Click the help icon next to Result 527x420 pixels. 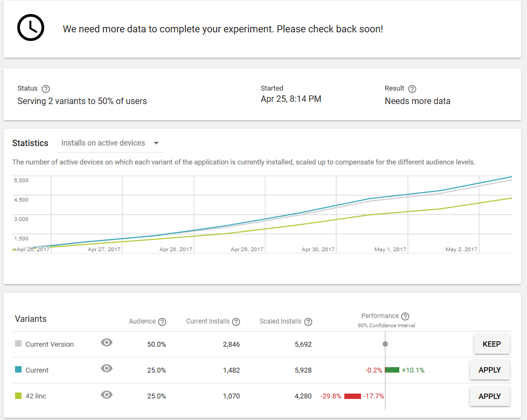coord(412,89)
